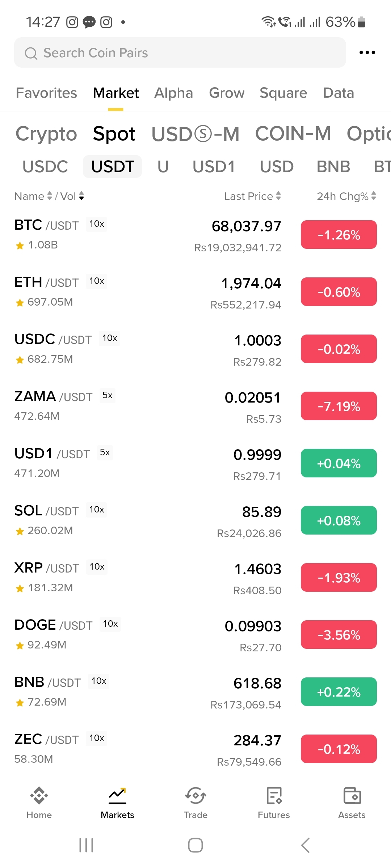Open the Futures icon in navigation bar
Image resolution: width=391 pixels, height=868 pixels.
tap(274, 796)
